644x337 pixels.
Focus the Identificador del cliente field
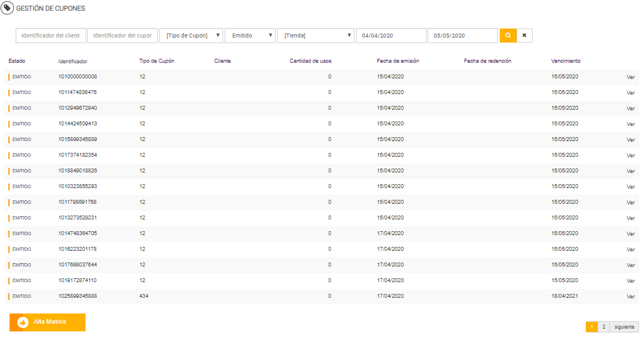(51, 35)
